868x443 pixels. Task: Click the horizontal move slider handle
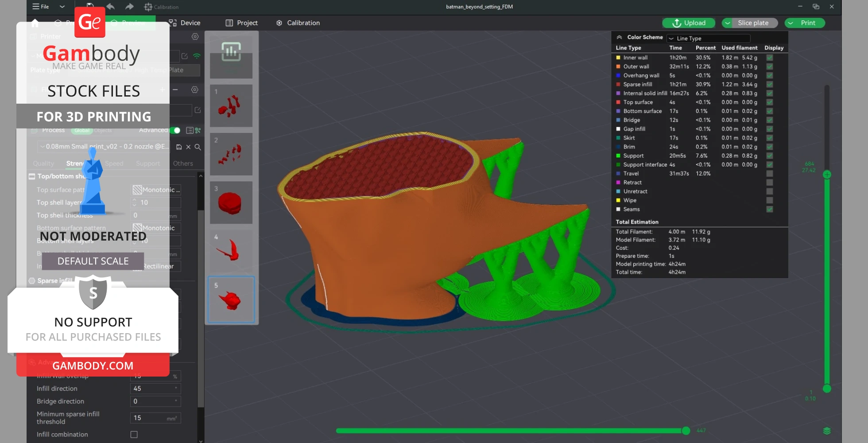coord(686,431)
